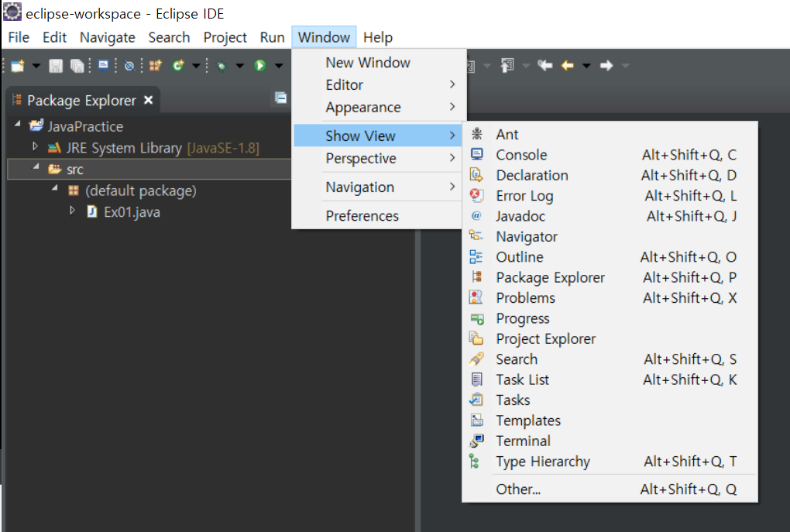Open the dropdown arrow beside the New icon
This screenshot has width=790, height=532.
(x=36, y=66)
